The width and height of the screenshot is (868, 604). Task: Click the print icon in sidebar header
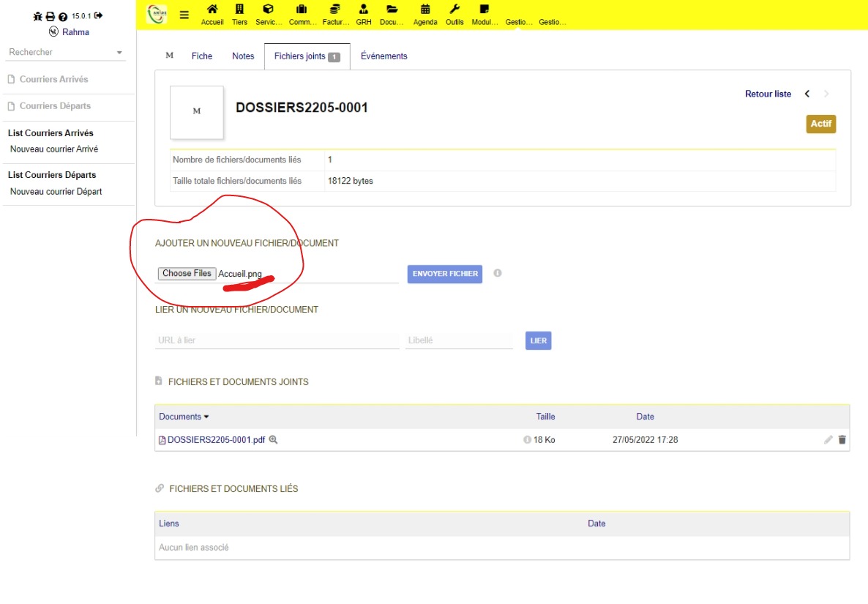50,16
